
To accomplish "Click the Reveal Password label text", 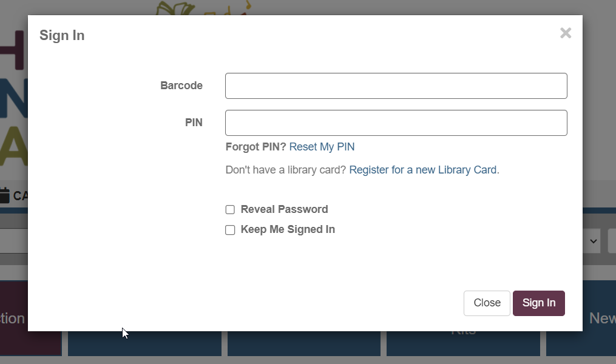I will point(284,209).
